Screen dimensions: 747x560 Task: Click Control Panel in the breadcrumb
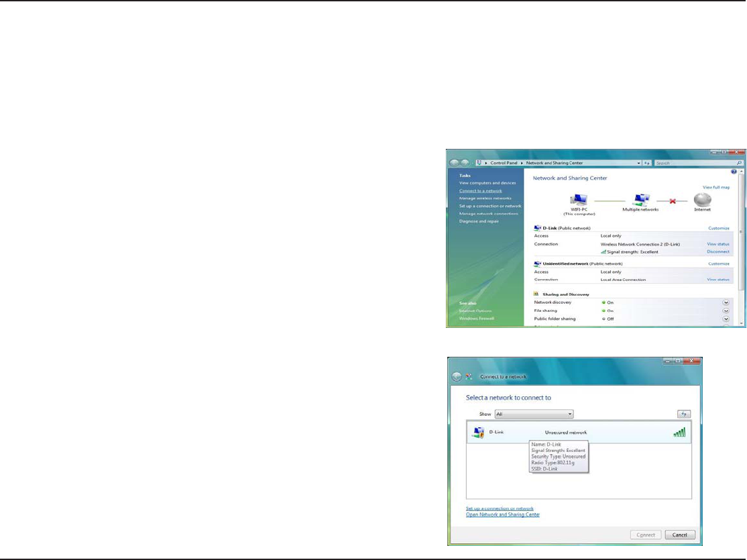click(504, 163)
